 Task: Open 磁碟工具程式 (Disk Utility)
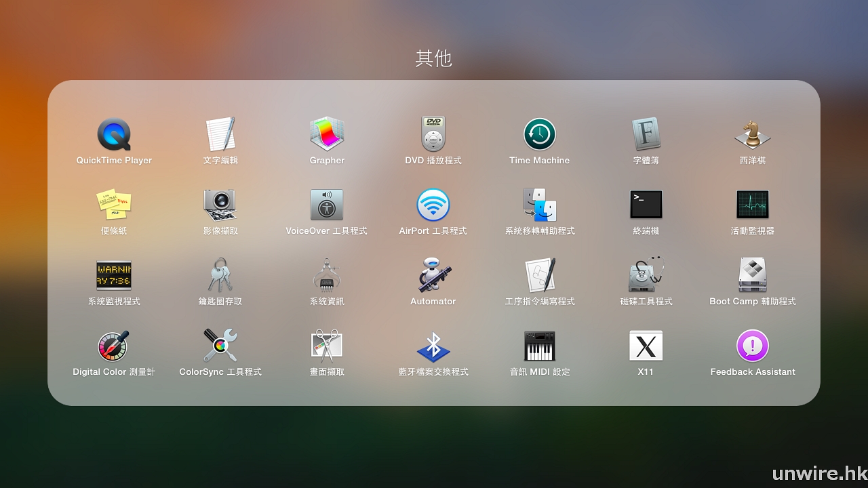(646, 275)
